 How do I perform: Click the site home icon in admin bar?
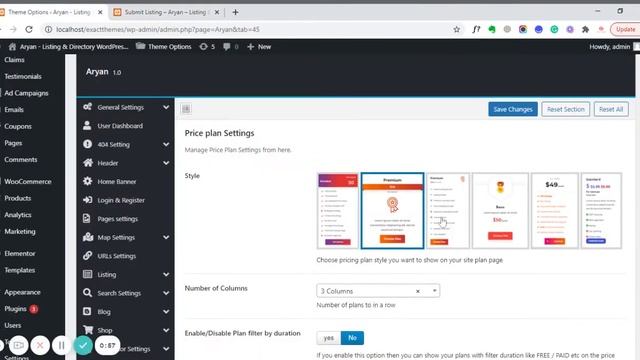coord(12,47)
